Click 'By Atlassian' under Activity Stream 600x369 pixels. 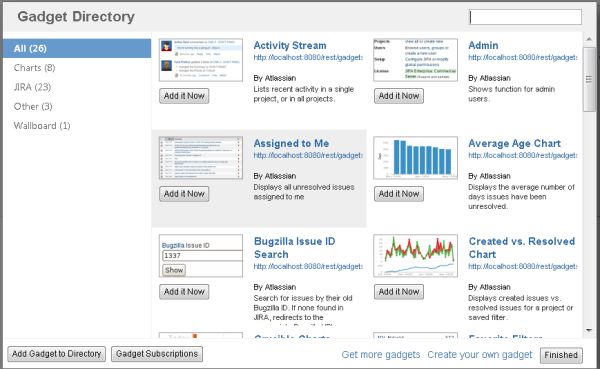(275, 78)
